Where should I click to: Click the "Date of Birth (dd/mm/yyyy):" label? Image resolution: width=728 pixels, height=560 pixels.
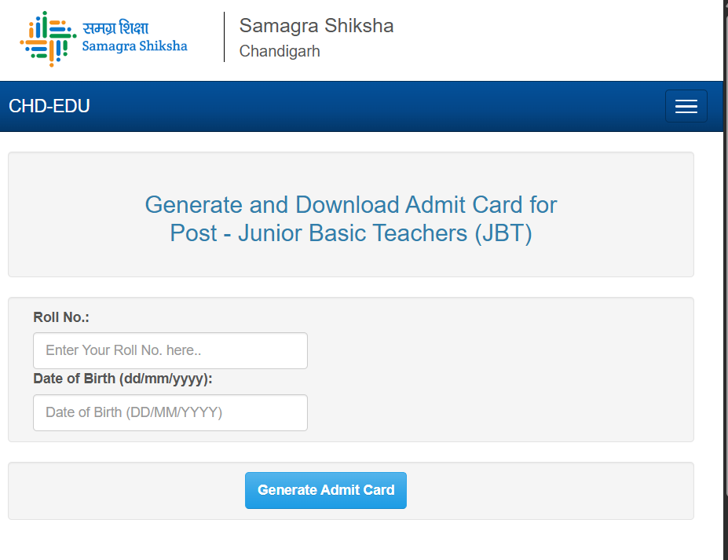point(123,379)
